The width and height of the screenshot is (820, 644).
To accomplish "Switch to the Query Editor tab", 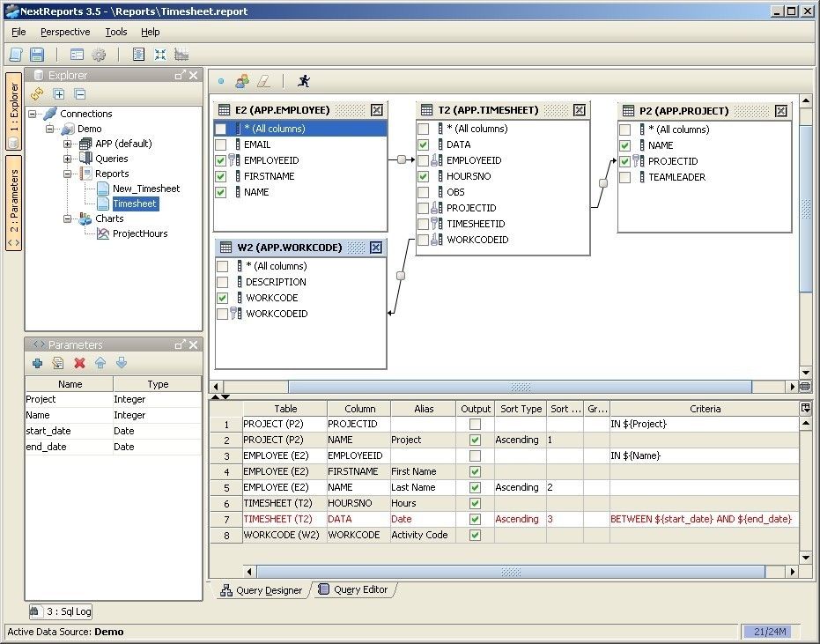I will point(353,589).
